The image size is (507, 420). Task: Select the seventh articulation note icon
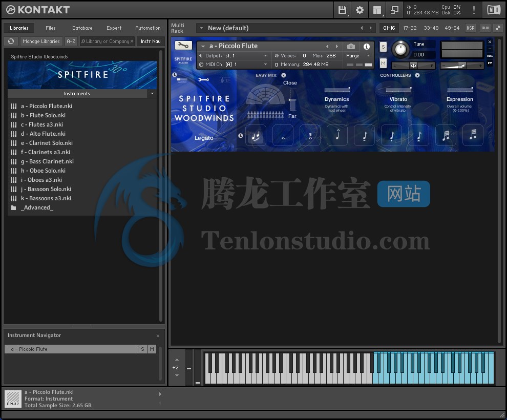click(419, 135)
